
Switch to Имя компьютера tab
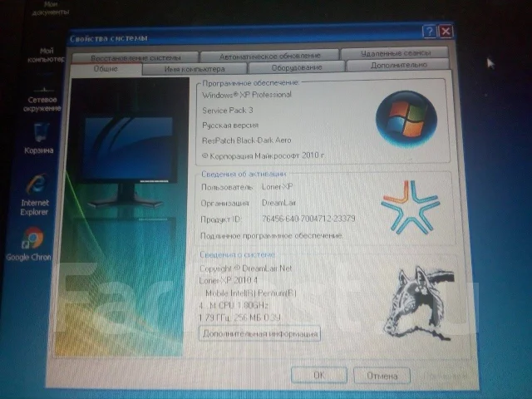click(x=195, y=69)
